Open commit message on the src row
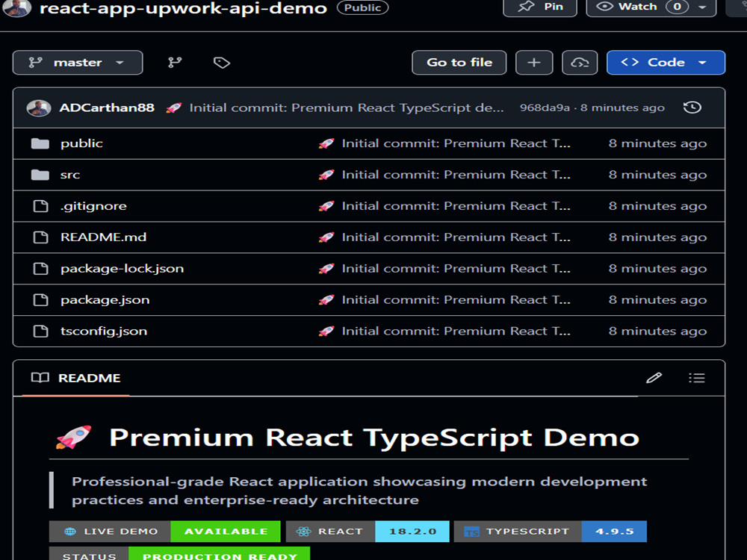747x560 pixels. pos(456,175)
